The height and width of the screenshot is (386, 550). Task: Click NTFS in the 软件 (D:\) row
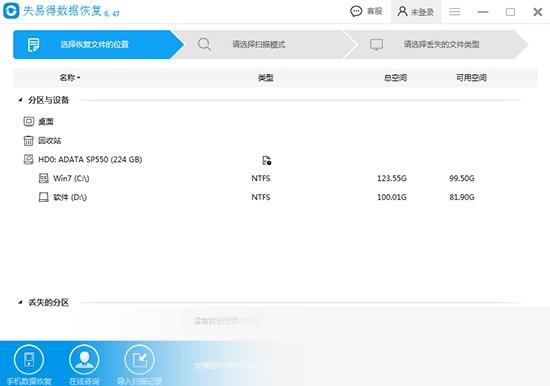(x=261, y=197)
